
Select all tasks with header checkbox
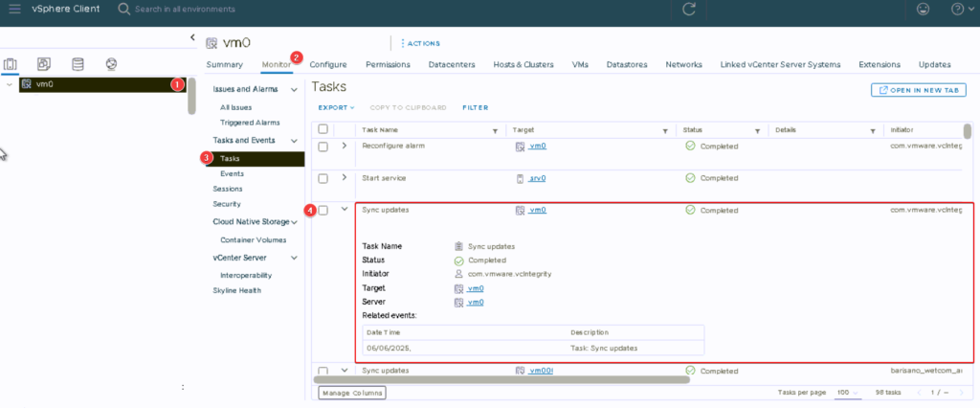click(x=323, y=129)
